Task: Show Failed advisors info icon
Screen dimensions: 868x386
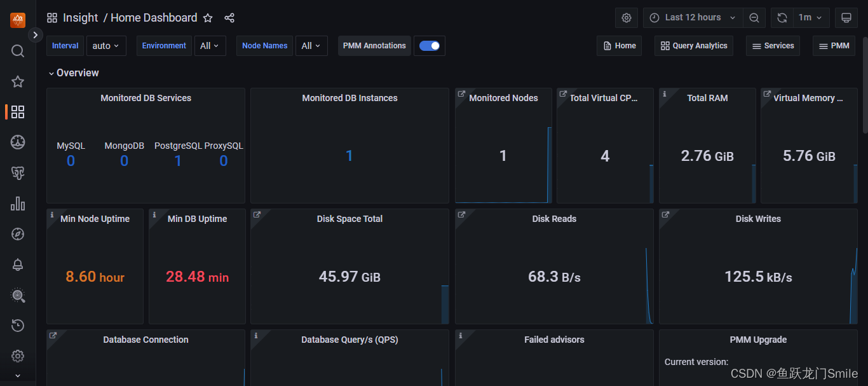Action: 460,336
